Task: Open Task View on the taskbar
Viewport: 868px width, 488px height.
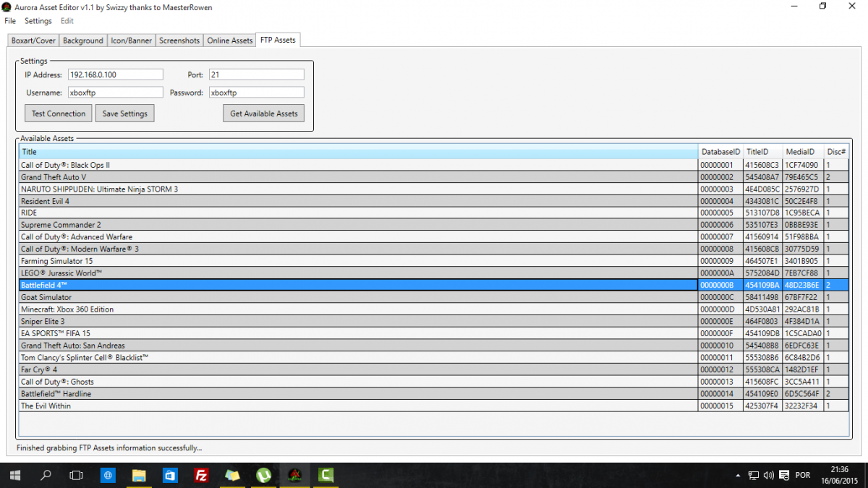Action: [76, 475]
